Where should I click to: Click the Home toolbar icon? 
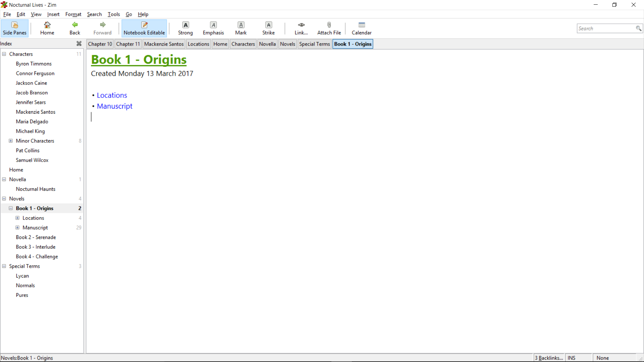coord(47,28)
